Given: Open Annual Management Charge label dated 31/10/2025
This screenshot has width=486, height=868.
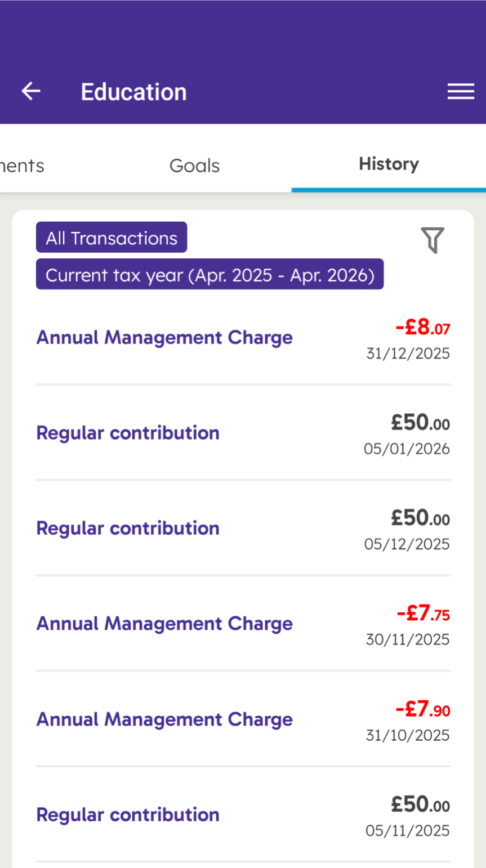Looking at the screenshot, I should pyautogui.click(x=164, y=719).
